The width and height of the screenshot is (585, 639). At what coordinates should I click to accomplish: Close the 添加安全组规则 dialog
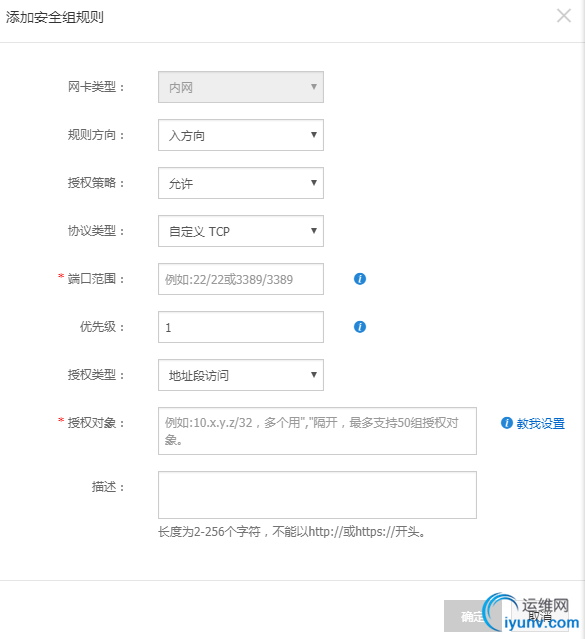[564, 16]
